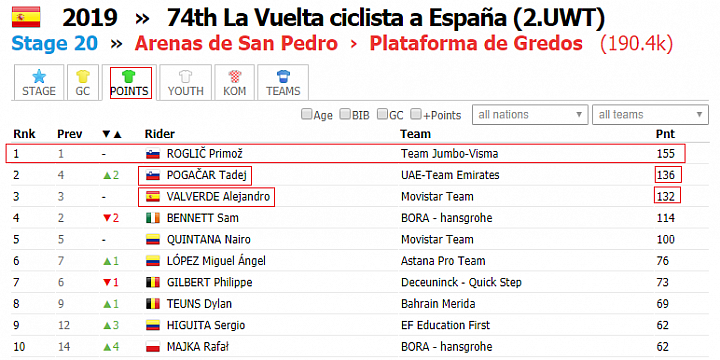This screenshot has width=720, height=360.
Task: Click the blue star STAGE icon
Action: tap(39, 76)
